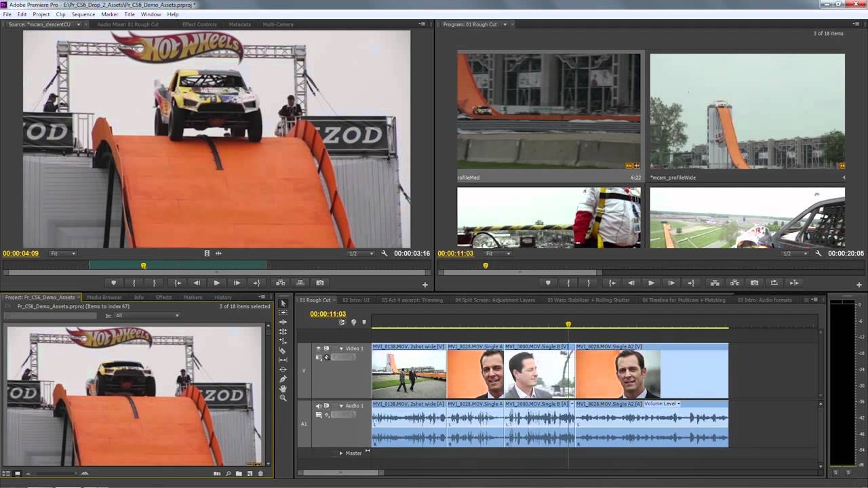
Task: Collapse the Video 1 track
Action: tap(341, 348)
